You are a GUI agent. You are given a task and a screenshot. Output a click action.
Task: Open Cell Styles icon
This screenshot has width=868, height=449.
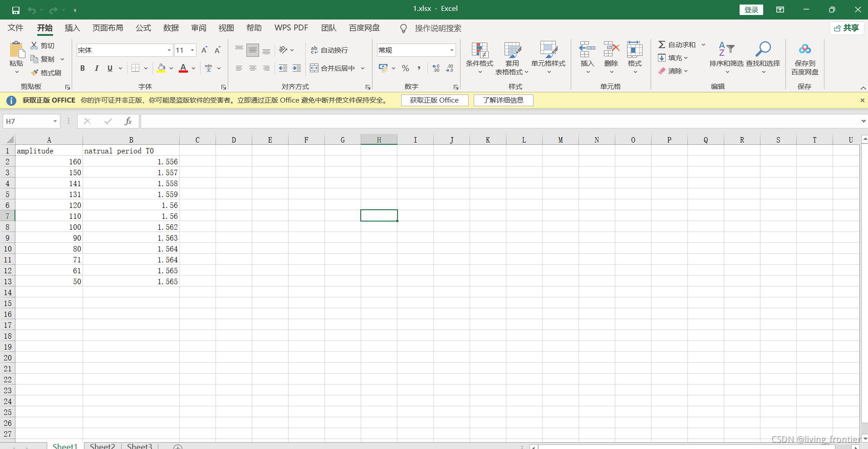(x=549, y=50)
